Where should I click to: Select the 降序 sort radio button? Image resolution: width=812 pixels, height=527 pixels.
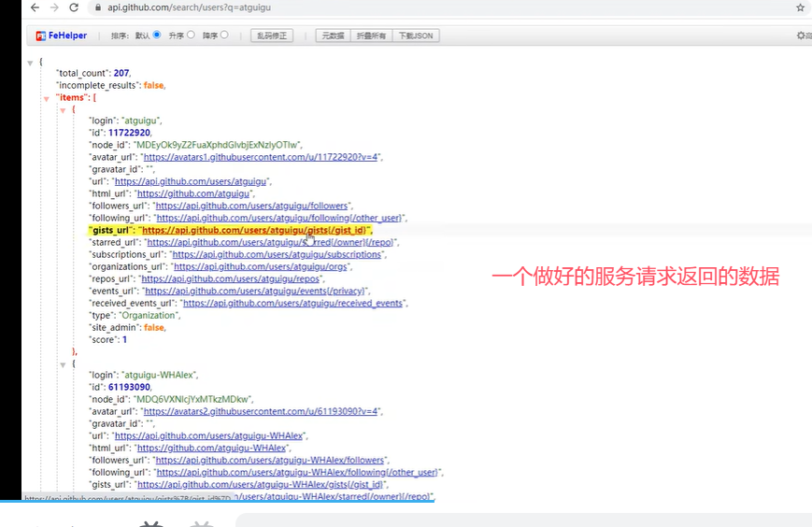coord(224,35)
